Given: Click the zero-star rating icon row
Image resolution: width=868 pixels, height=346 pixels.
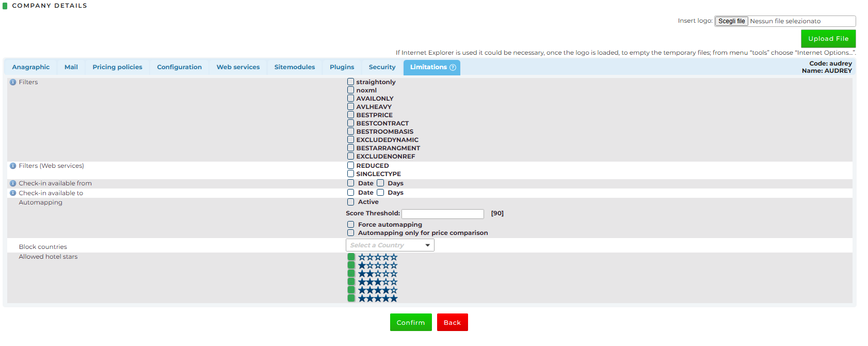Looking at the screenshot, I should (378, 257).
